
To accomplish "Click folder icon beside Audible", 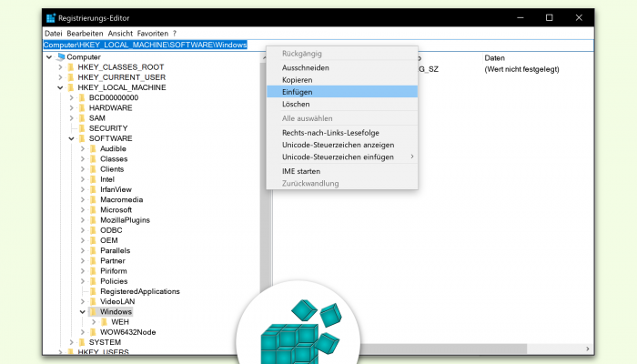I will [94, 148].
